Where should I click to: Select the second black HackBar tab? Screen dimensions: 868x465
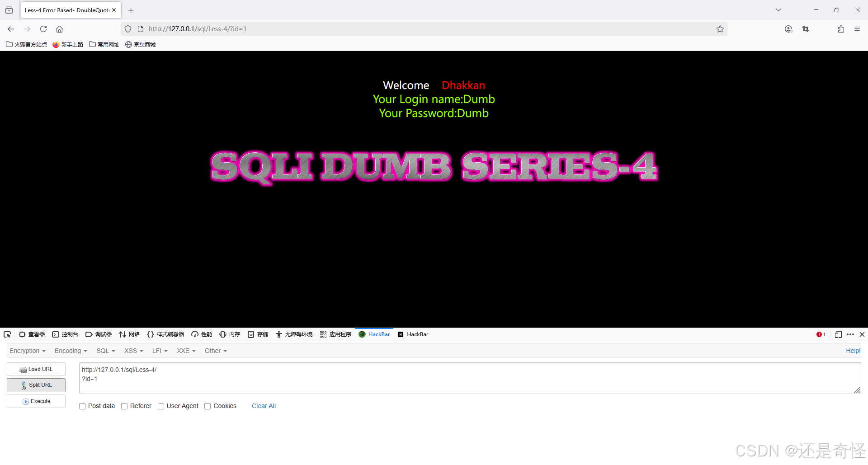point(413,334)
